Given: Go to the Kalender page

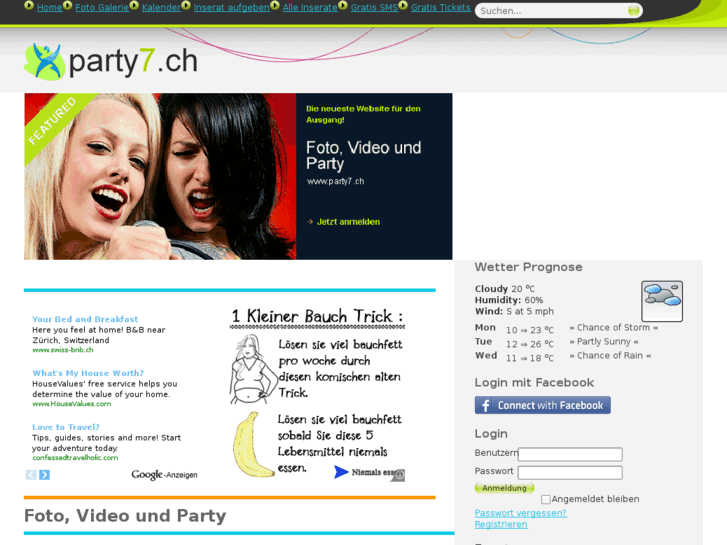Looking at the screenshot, I should coord(161,7).
